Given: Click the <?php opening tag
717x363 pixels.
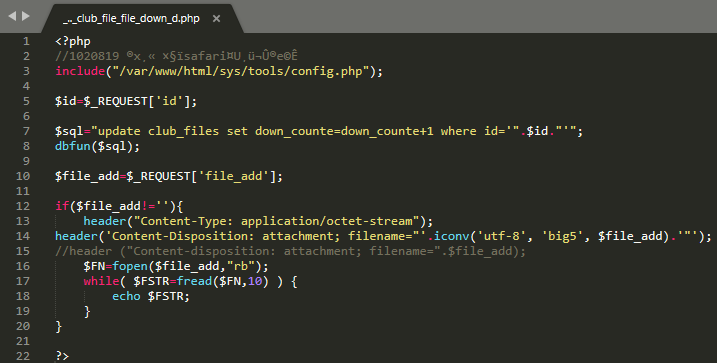Looking at the screenshot, I should 73,41.
